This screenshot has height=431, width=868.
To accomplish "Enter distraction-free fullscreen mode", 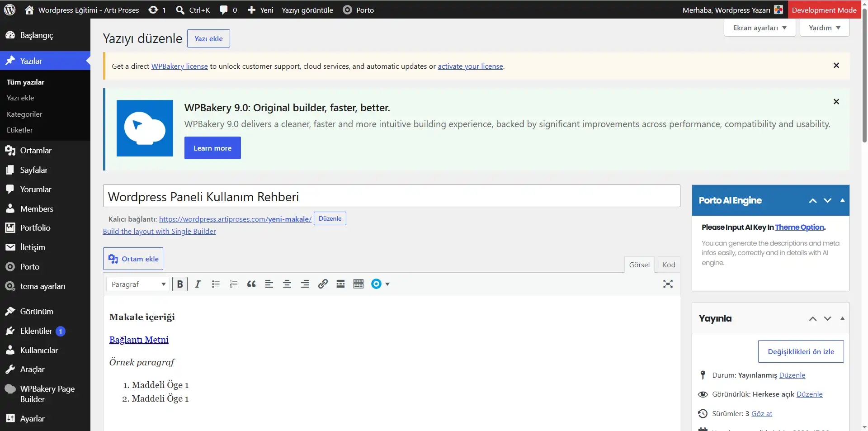I will coord(668,284).
